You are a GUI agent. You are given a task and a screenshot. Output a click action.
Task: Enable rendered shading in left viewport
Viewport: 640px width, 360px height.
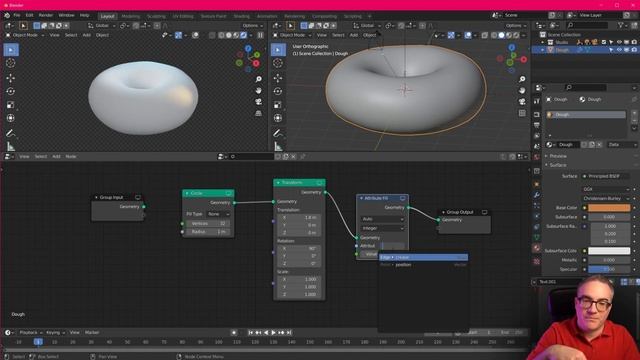coord(244,35)
